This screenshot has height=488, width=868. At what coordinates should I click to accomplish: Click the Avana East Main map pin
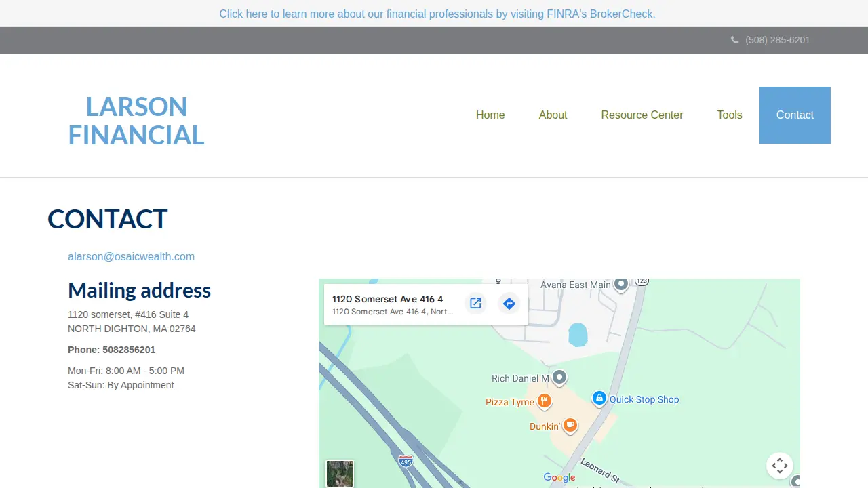coord(621,284)
